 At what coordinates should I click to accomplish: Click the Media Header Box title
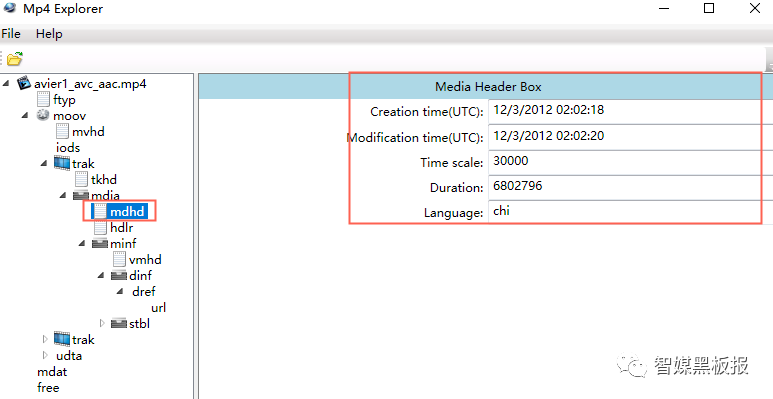point(488,87)
